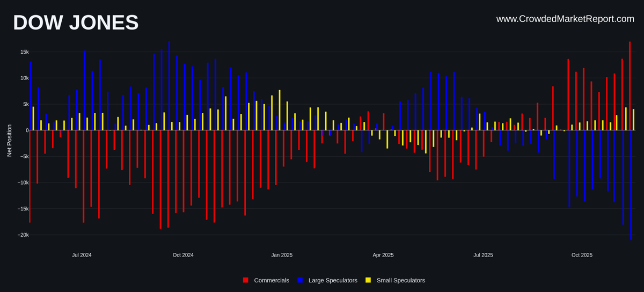Image resolution: width=644 pixels, height=292 pixels.
Task: Toggle the Small Speculators legend label
Action: 401,280
